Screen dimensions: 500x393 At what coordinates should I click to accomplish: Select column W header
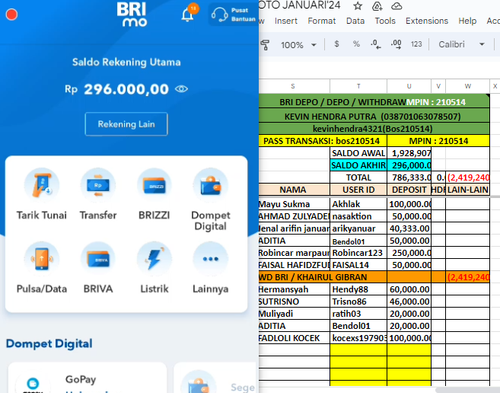coord(468,86)
